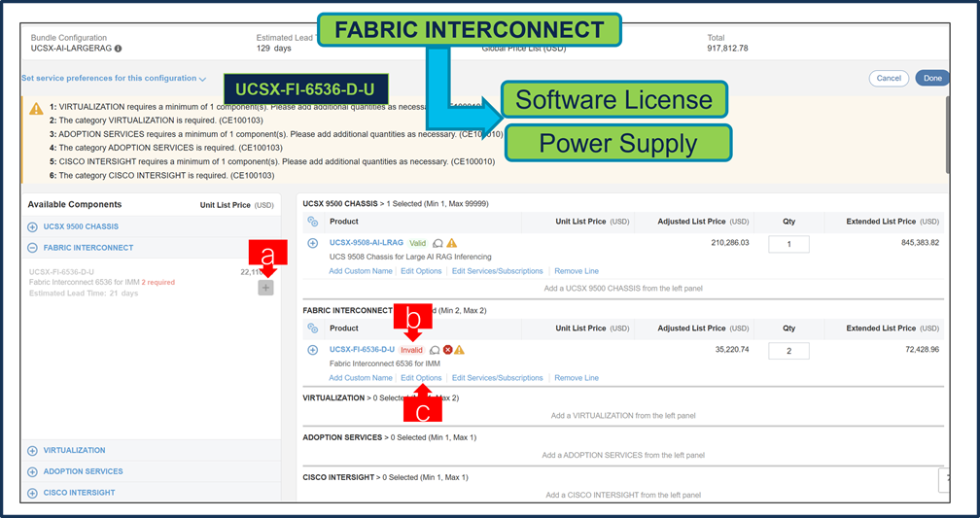Viewport: 980px width, 518px height.
Task: Click adjusted list price 210,286.03
Action: [x=729, y=242]
